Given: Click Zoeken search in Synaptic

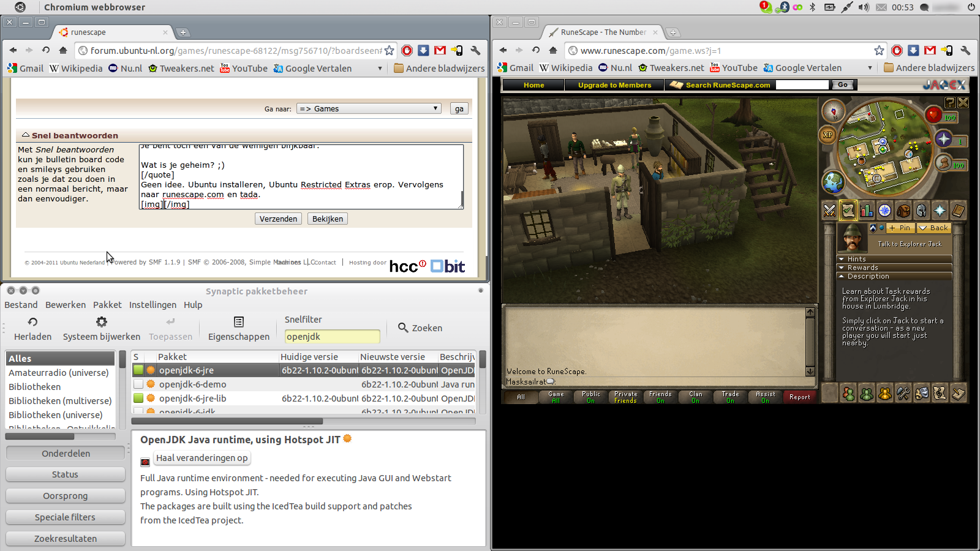Looking at the screenshot, I should pos(420,328).
